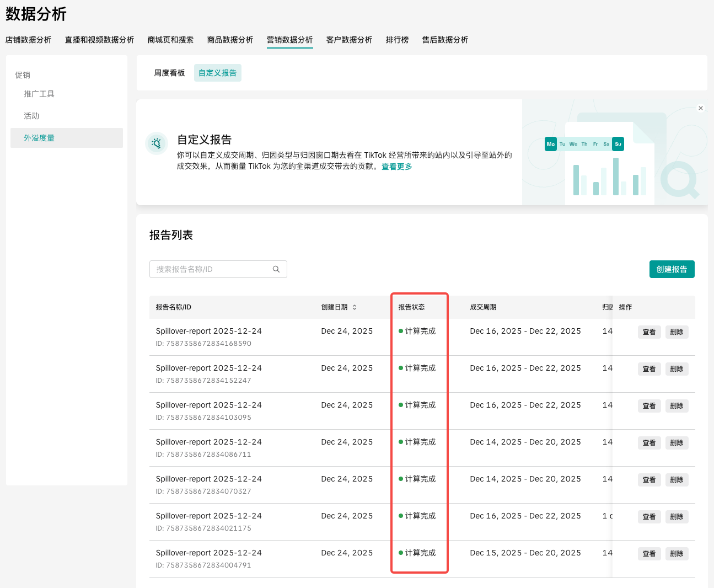Click the 创建报告 button
Viewport: 714px width, 588px height.
[x=672, y=269]
